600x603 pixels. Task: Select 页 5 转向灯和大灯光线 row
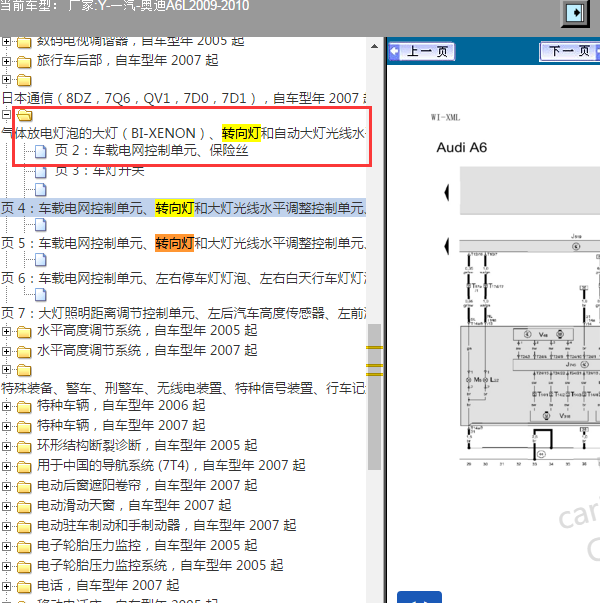[183, 243]
